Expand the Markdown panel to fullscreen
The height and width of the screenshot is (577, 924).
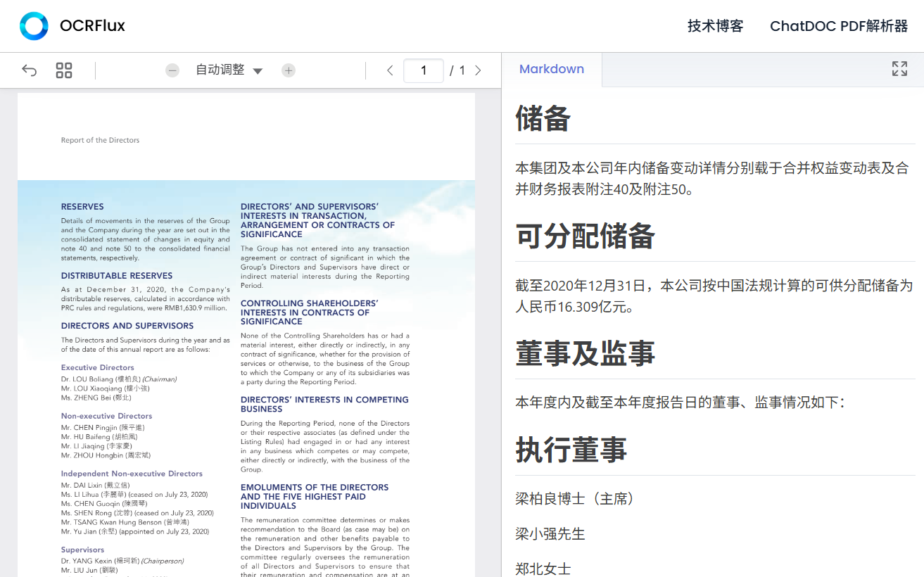[x=899, y=68]
